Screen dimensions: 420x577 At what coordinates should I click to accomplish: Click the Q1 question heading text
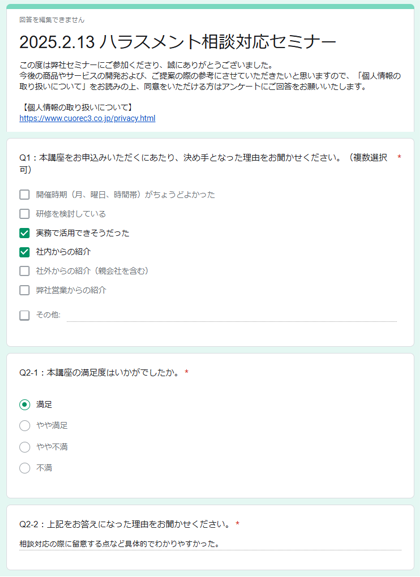pyautogui.click(x=203, y=163)
